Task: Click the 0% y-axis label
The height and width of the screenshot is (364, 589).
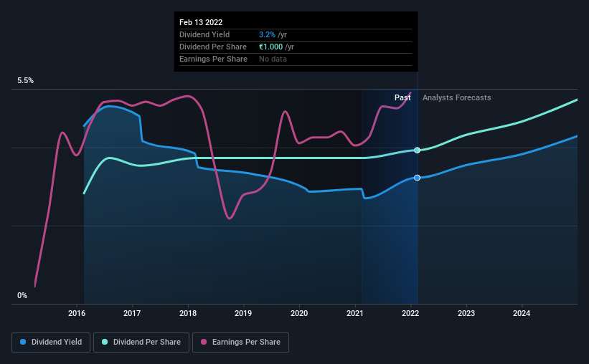Action: coord(22,296)
